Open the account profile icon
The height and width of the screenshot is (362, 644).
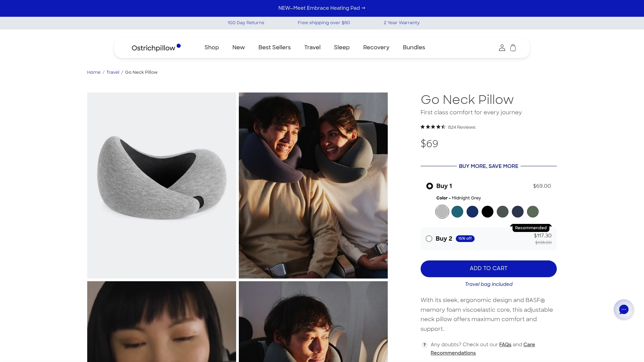coord(502,47)
